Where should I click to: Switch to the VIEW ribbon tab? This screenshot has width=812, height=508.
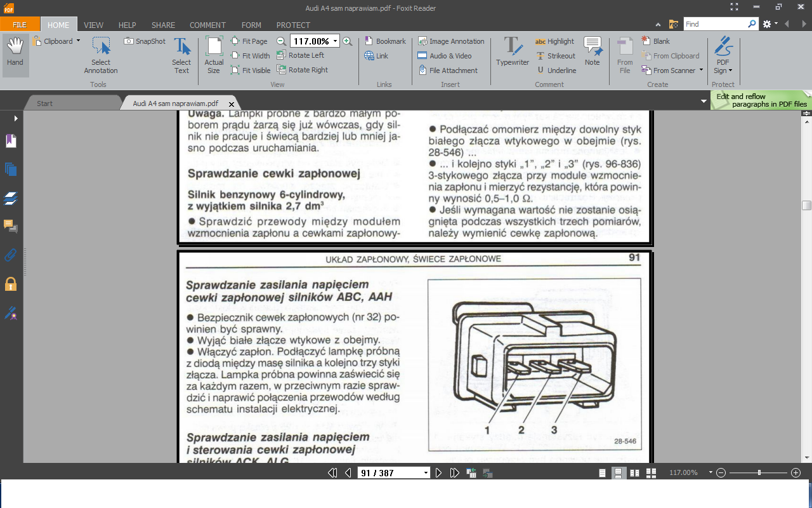pyautogui.click(x=93, y=25)
